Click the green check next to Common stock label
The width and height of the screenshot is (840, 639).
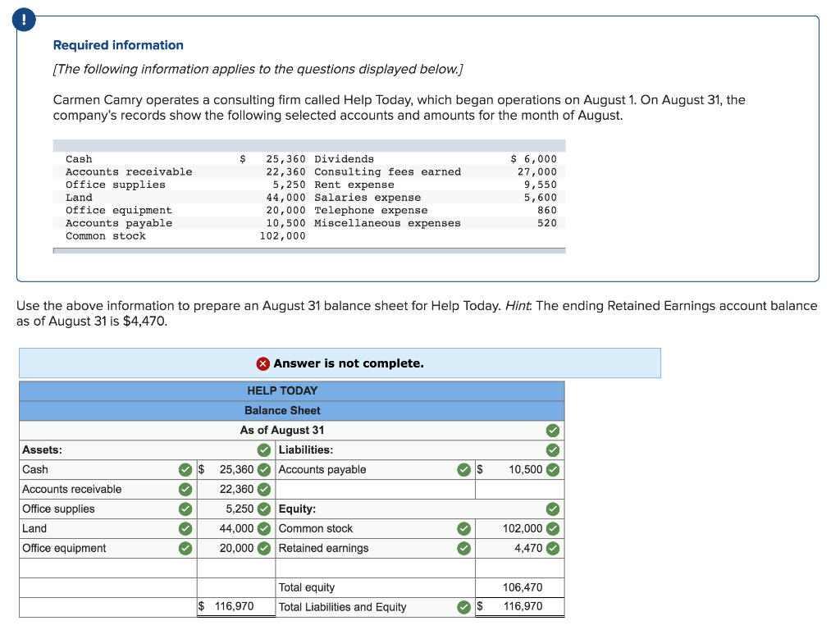pos(464,528)
